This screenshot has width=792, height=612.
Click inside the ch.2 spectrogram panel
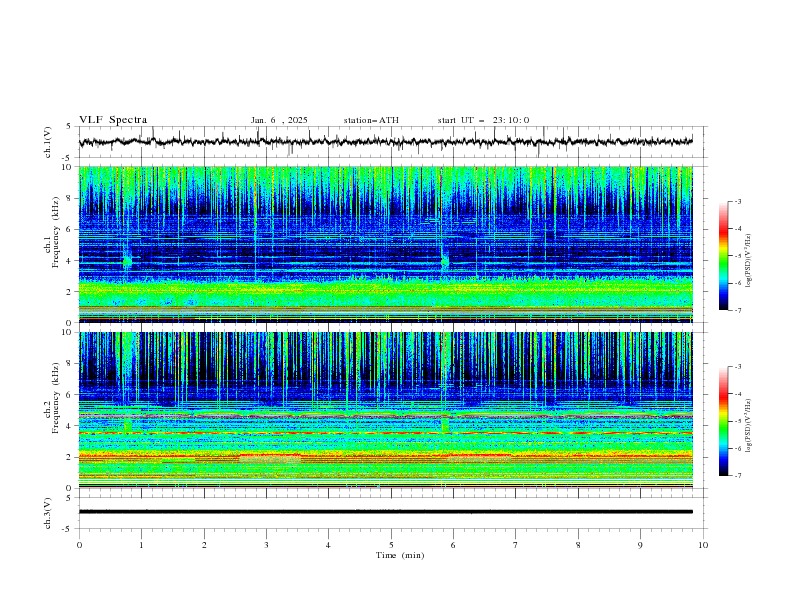click(x=385, y=410)
